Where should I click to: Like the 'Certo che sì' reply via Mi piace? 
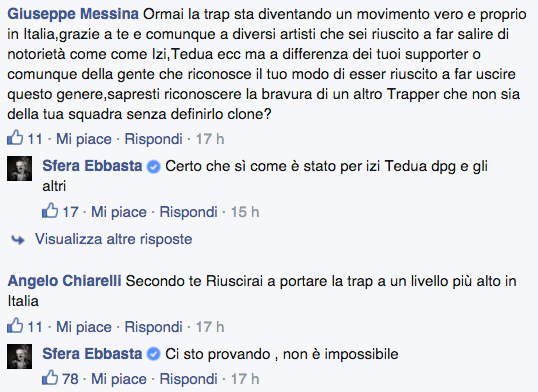[119, 212]
